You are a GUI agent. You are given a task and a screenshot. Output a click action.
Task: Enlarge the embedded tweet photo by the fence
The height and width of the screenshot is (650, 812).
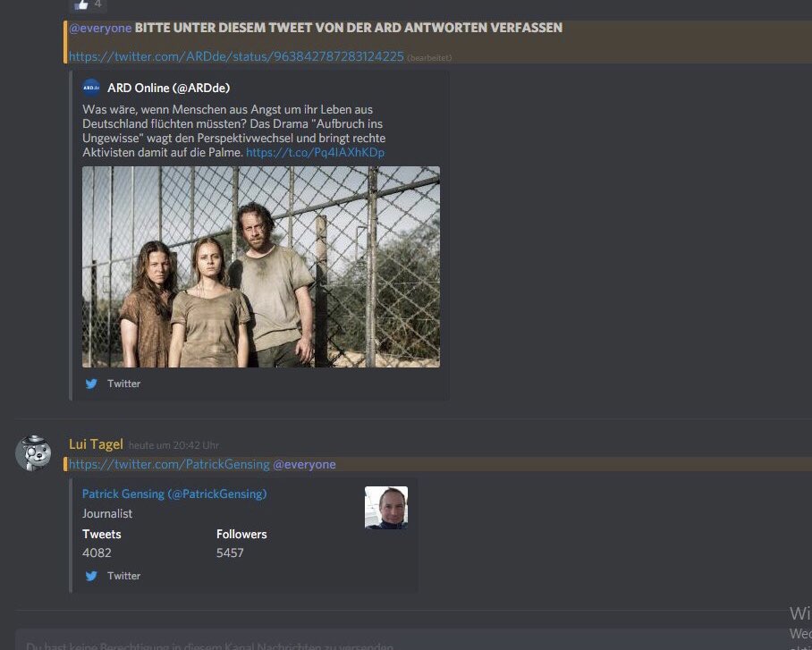click(261, 266)
